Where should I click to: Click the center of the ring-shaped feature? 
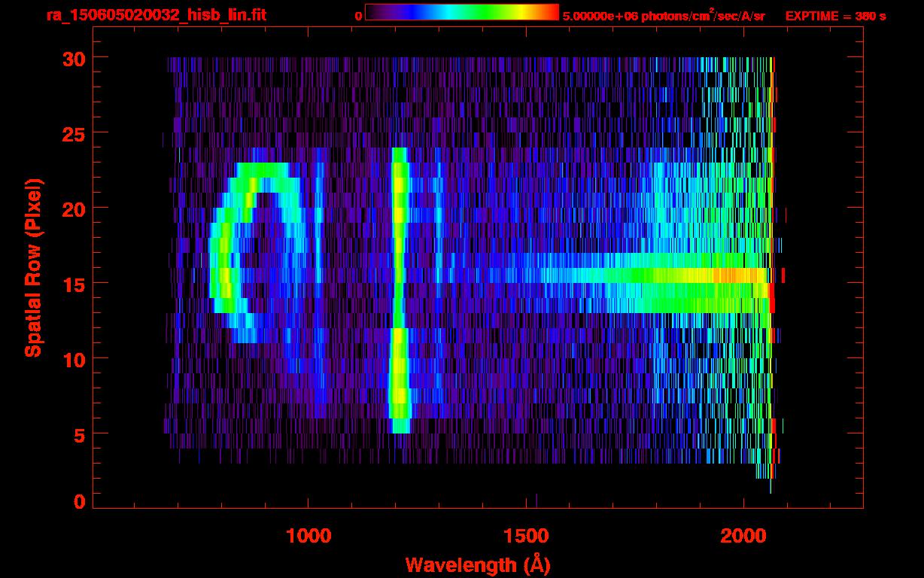click(260, 252)
